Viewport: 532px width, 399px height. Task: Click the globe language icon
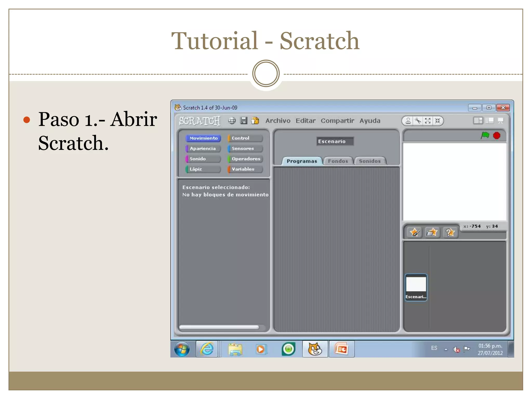tap(232, 121)
